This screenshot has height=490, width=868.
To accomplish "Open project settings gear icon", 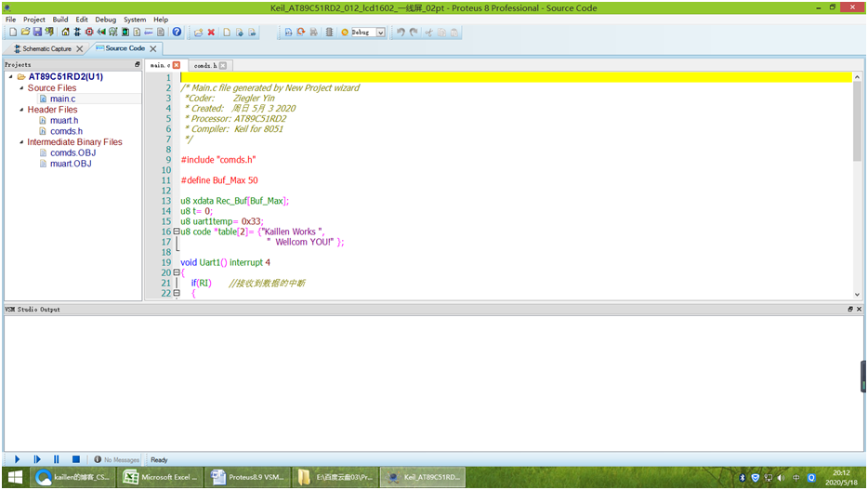I will pos(345,33).
